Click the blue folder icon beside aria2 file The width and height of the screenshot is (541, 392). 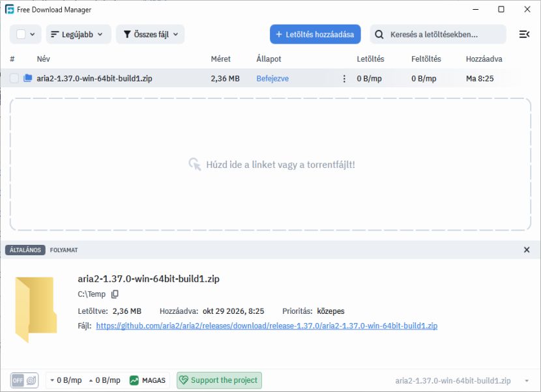pos(27,78)
